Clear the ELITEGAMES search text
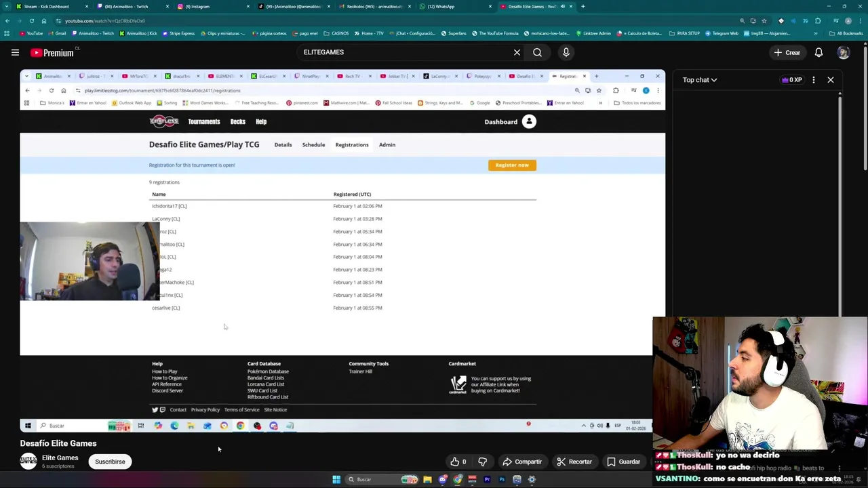Screen dimensions: 868x488 [517, 52]
